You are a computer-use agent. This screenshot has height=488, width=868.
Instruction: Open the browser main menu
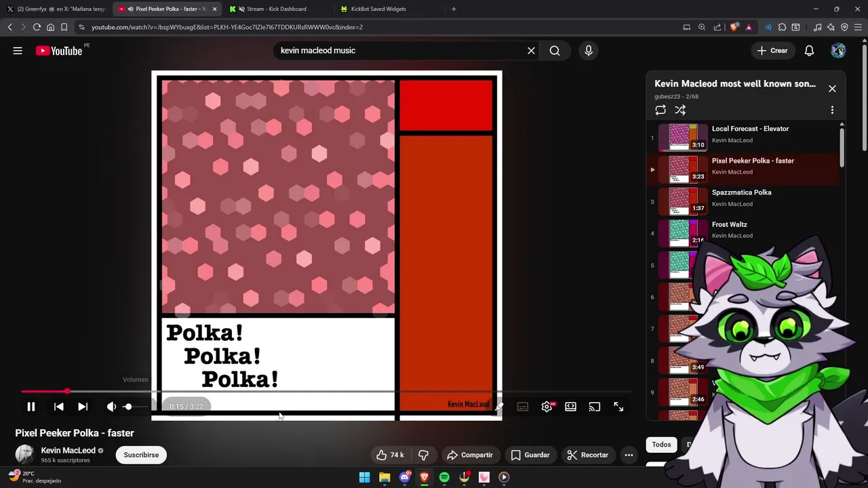(x=859, y=27)
